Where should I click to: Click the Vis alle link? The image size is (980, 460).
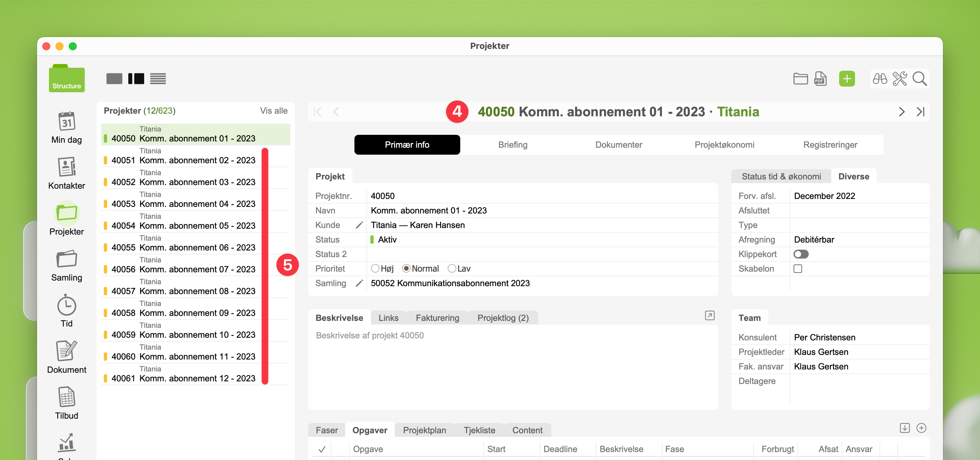click(x=273, y=111)
